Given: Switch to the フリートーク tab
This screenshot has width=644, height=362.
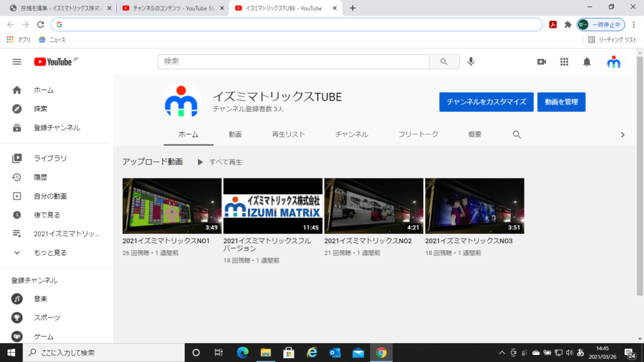Looking at the screenshot, I should (418, 134).
